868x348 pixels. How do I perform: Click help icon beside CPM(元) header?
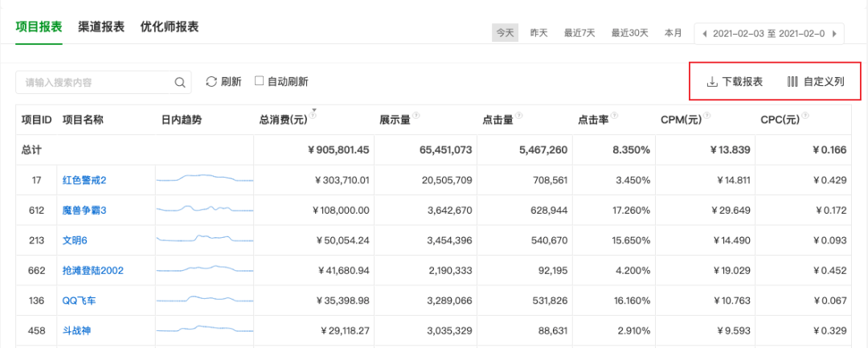706,116
